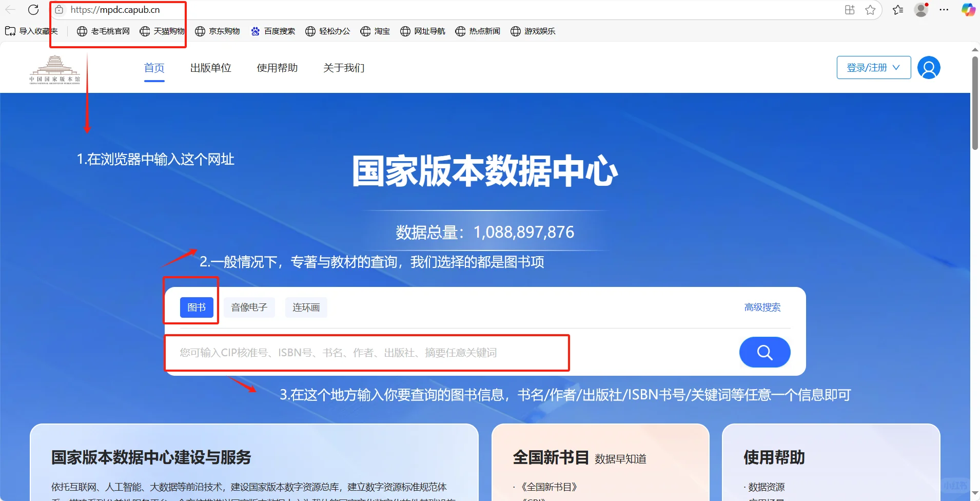Screen dimensions: 980x501
Task: Switch to the 音像电子 search tab
Action: [249, 307]
